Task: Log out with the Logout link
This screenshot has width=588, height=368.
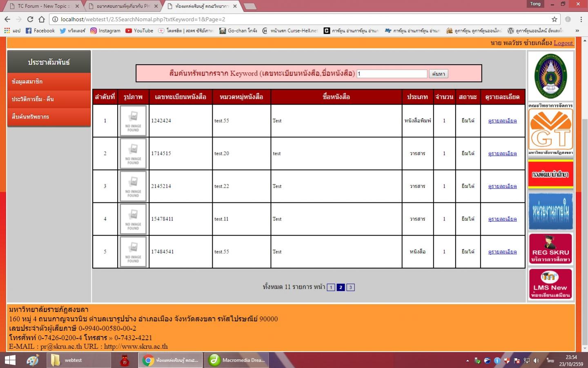Action: [563, 43]
